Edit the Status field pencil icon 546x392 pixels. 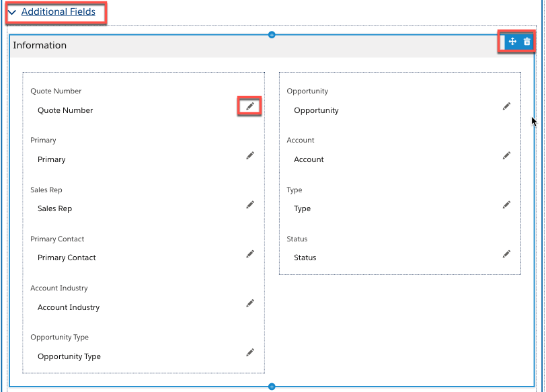(x=506, y=253)
